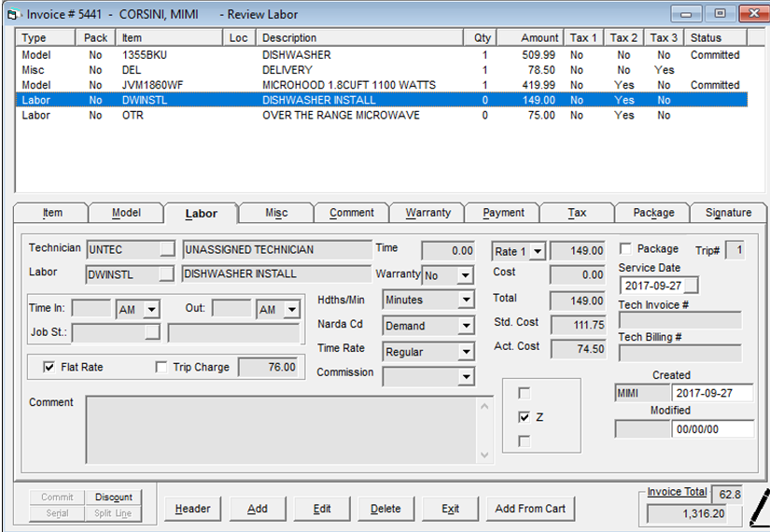Sort by the Status column header
This screenshot has width=770, height=532.
click(x=716, y=38)
